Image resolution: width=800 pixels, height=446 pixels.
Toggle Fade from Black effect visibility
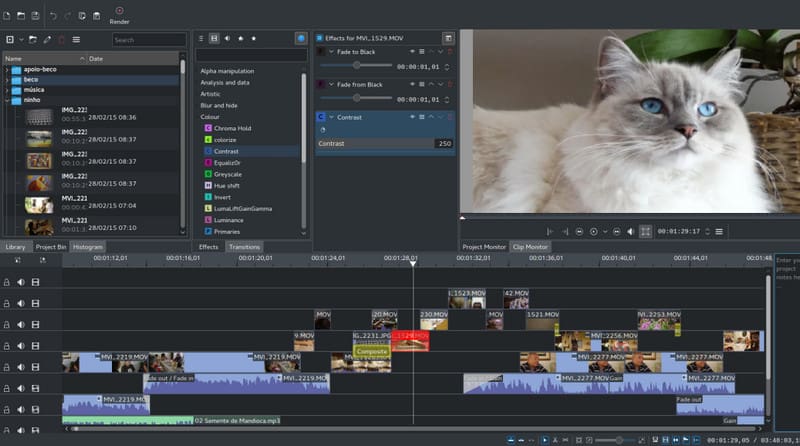[412, 84]
